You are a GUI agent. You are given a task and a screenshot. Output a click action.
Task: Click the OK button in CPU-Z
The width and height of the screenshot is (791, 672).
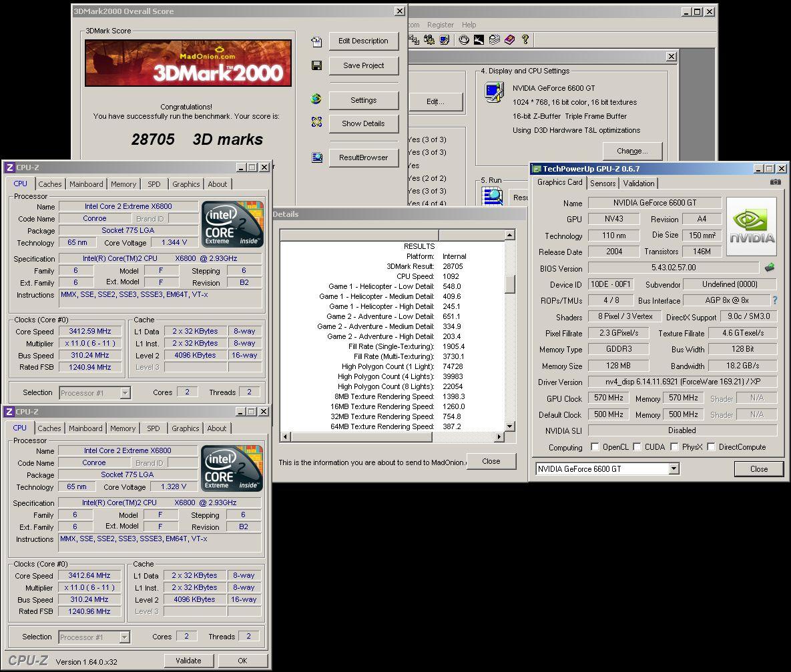(x=243, y=661)
